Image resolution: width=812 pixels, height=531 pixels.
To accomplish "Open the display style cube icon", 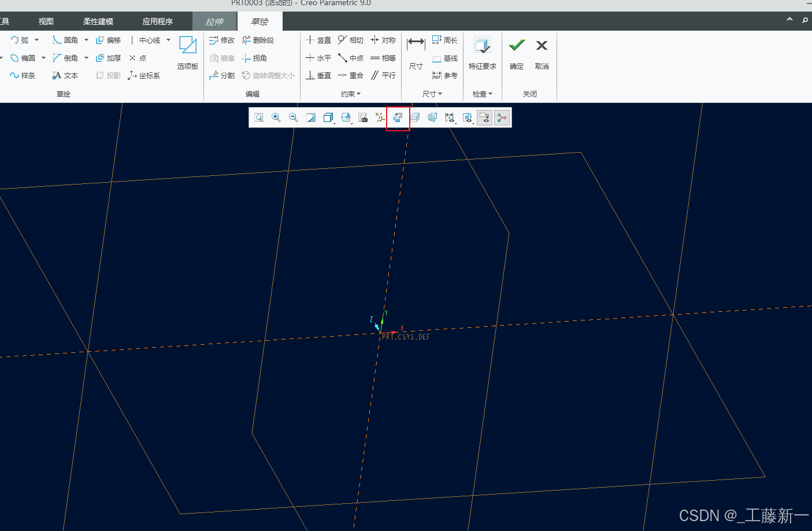I will 328,117.
